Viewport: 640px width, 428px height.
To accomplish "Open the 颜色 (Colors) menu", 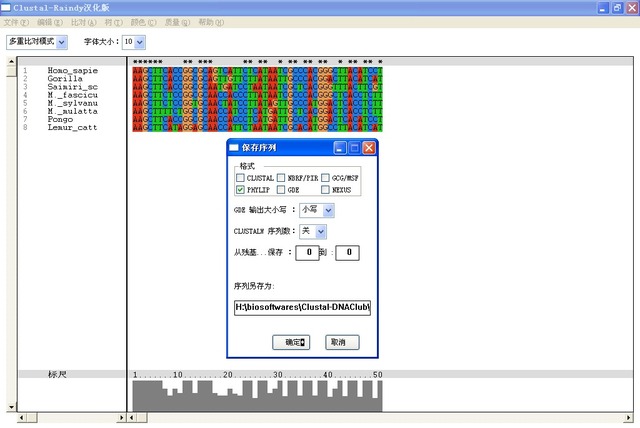I will (x=143, y=22).
